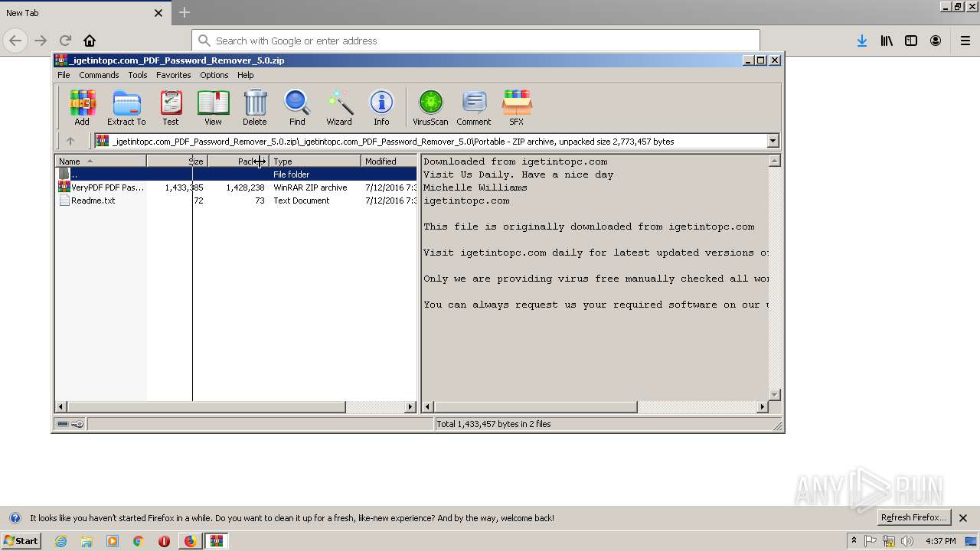Open a new Firefox tab plus
Screen dimensions: 980x551
(x=185, y=12)
